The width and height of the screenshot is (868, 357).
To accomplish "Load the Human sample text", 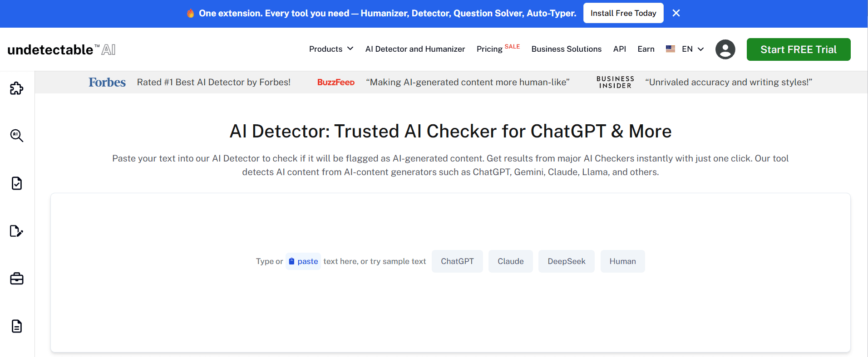I will point(622,261).
